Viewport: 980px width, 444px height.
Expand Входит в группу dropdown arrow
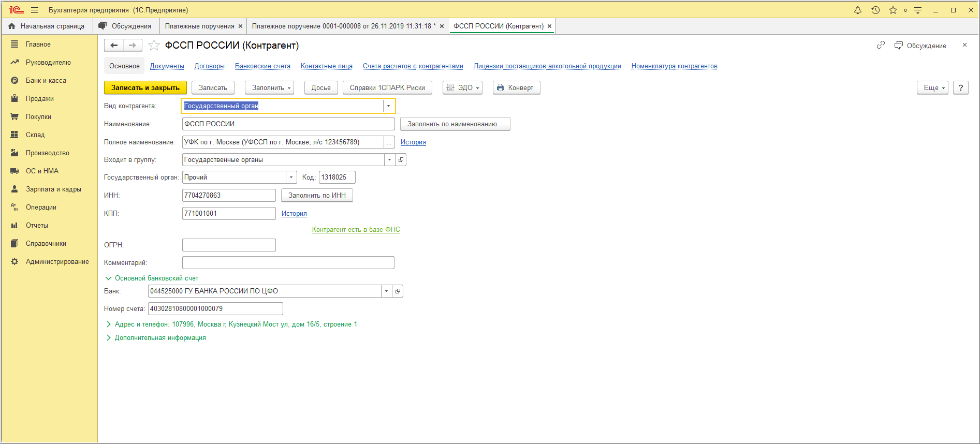(389, 160)
